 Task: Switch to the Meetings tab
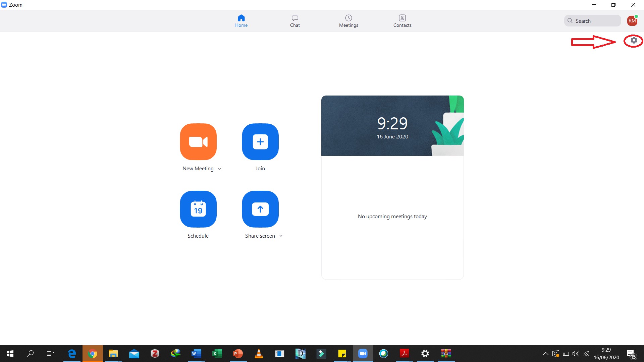[348, 21]
